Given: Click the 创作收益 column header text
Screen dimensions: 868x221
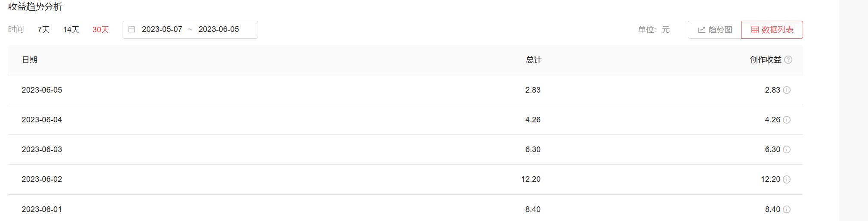Looking at the screenshot, I should (766, 60).
